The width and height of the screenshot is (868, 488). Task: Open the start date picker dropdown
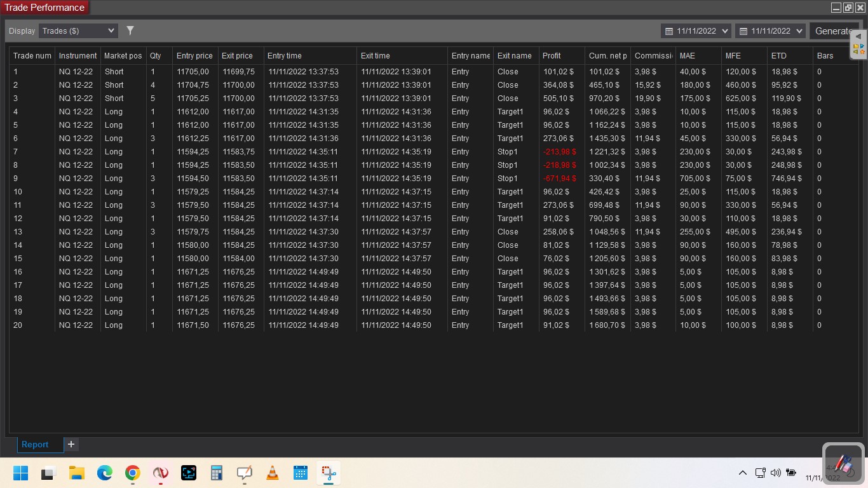pyautogui.click(x=695, y=30)
